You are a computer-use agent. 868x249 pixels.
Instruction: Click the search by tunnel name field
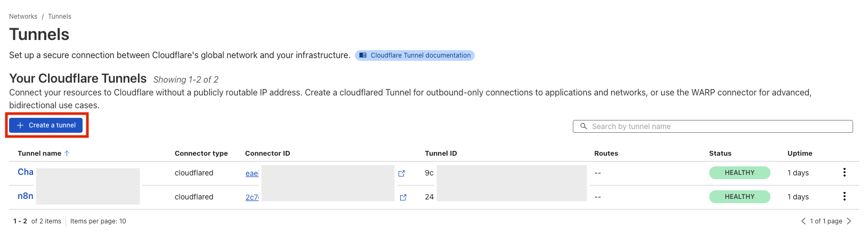[719, 126]
